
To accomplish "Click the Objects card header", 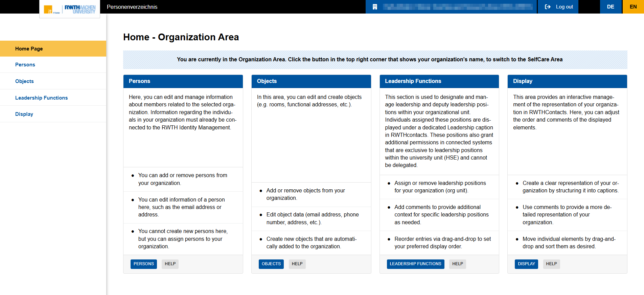I will (311, 81).
